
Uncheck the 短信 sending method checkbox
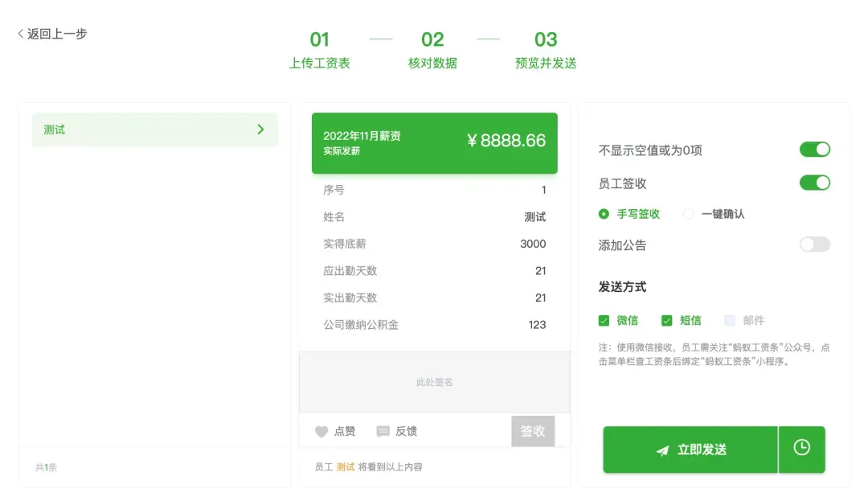pos(666,321)
